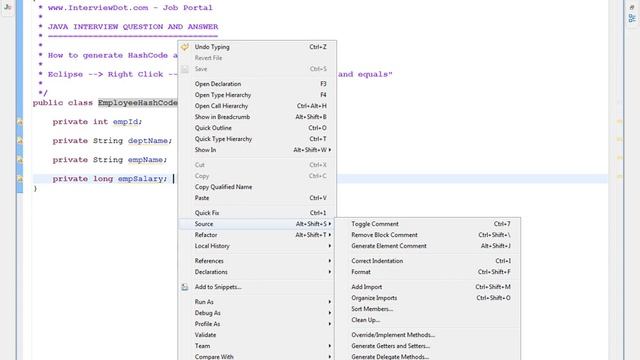
Task: Click the warning marker beside empSalary line
Action: [20, 178]
